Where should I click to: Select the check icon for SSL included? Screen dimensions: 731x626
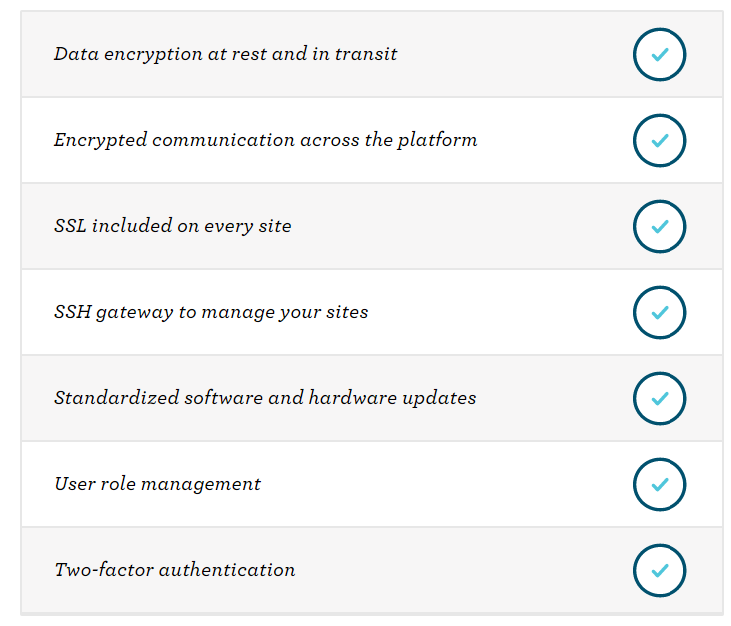(x=659, y=227)
